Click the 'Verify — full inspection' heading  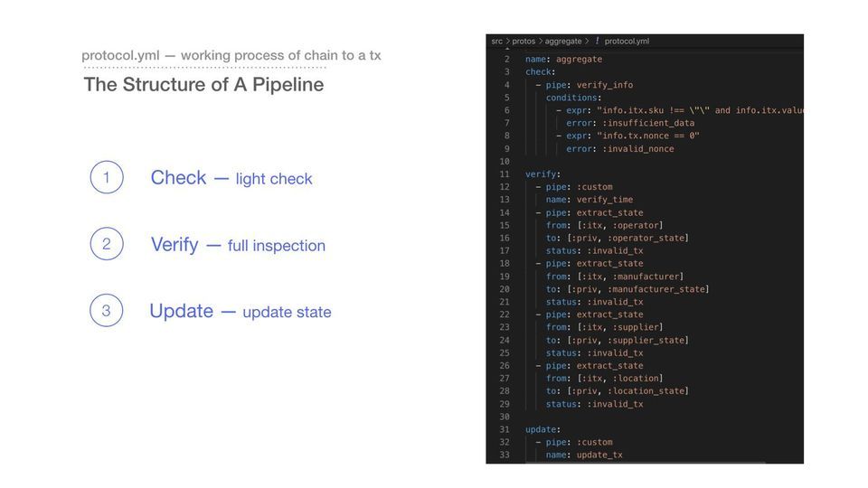point(238,245)
